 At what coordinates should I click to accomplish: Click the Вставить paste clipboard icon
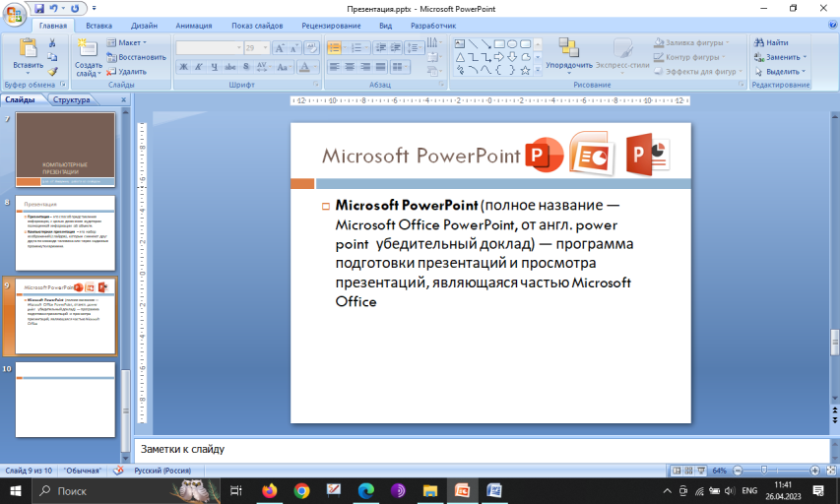(28, 49)
